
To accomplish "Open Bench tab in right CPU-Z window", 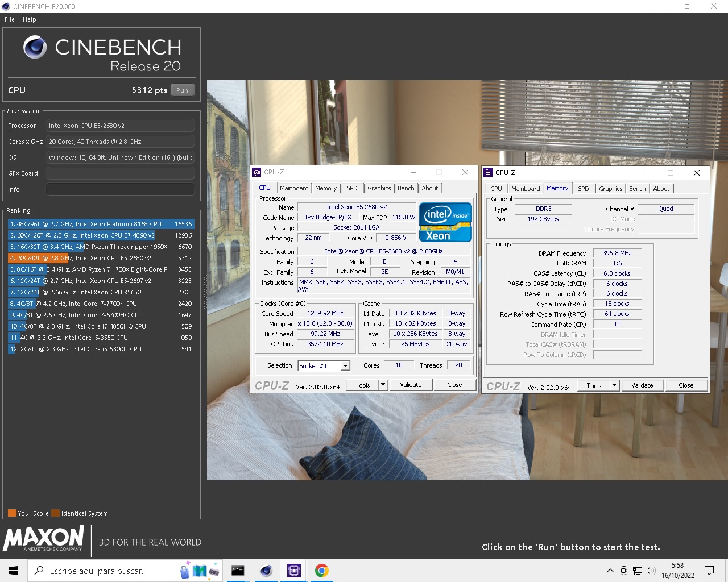I will click(638, 189).
